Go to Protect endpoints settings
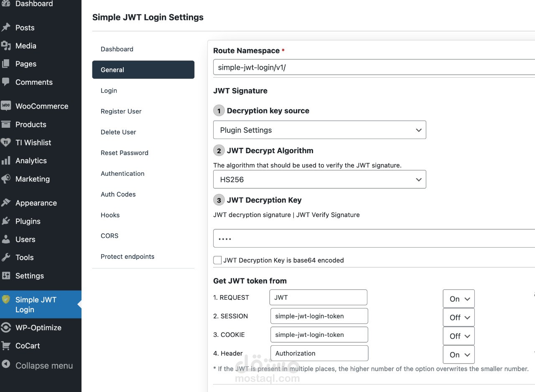Viewport: 535px width, 392px height. pyautogui.click(x=127, y=256)
